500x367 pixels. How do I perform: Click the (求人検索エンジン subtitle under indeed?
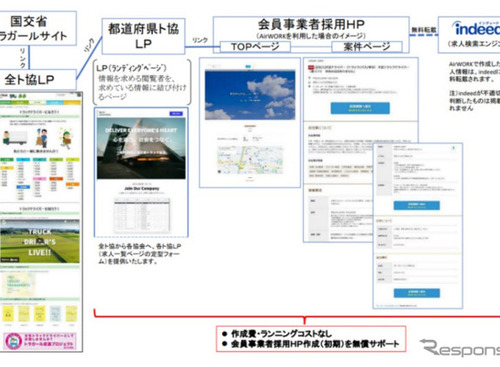pyautogui.click(x=473, y=44)
